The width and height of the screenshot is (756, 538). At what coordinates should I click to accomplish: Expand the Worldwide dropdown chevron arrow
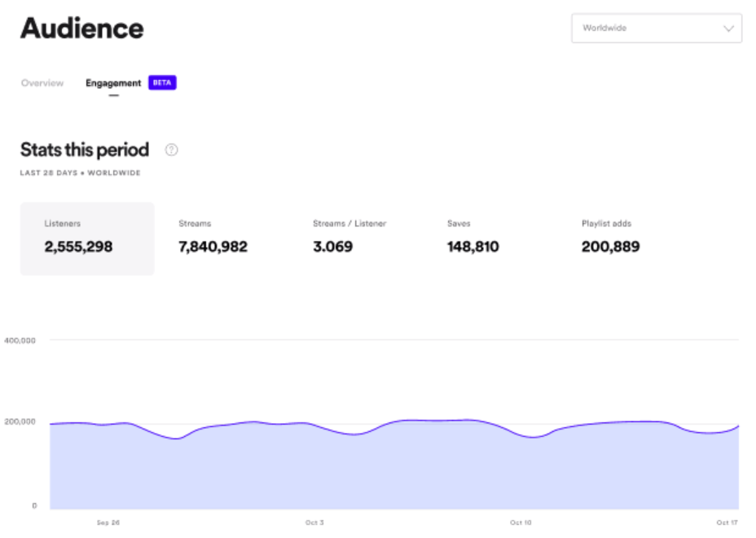(728, 29)
